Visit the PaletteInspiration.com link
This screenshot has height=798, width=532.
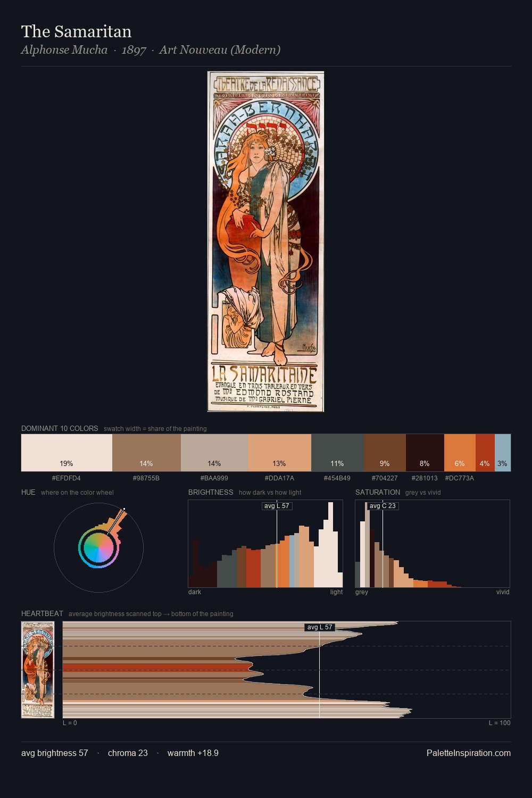[x=469, y=753]
